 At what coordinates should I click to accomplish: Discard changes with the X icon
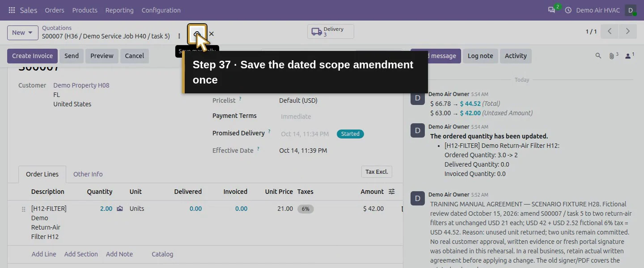(212, 34)
